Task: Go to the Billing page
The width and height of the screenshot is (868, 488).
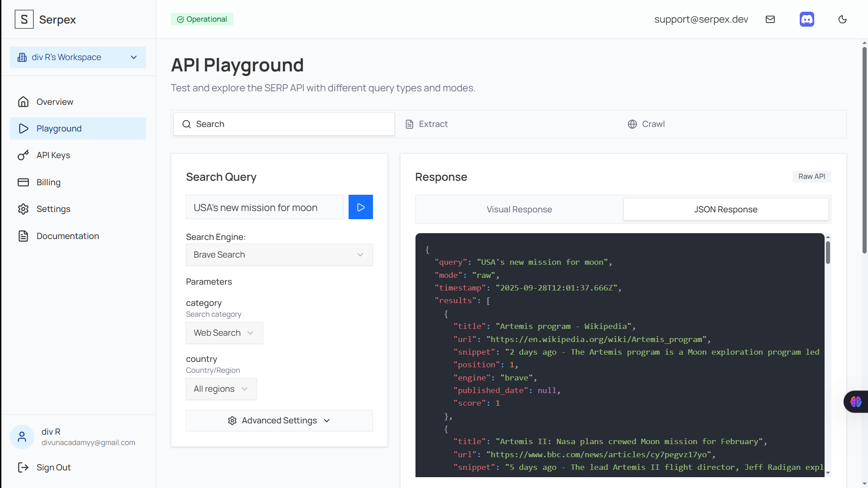Action: click(x=48, y=182)
